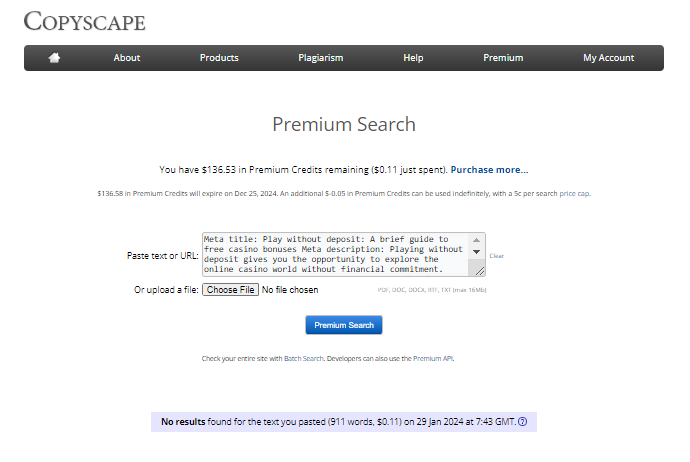Click the No results message bar
The height and width of the screenshot is (462, 690).
(344, 422)
